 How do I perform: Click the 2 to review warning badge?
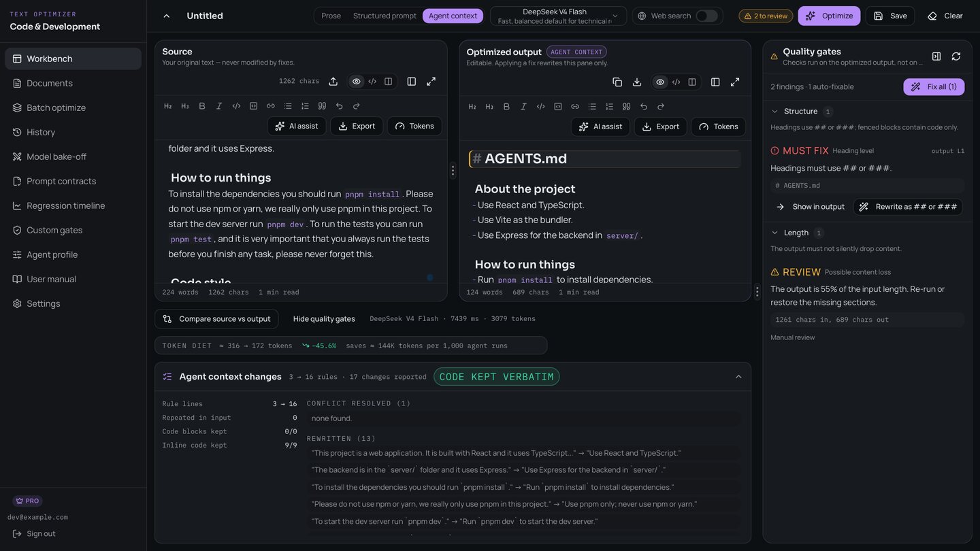[x=766, y=16]
